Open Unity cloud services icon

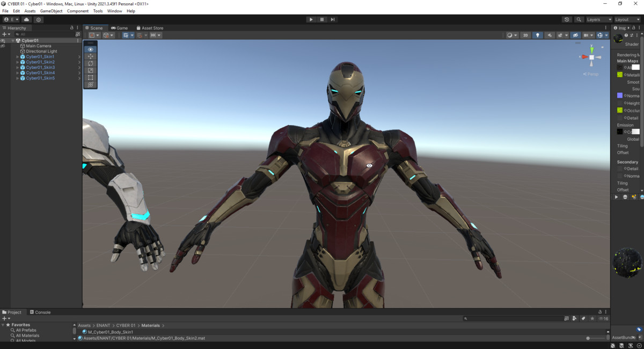(26, 19)
